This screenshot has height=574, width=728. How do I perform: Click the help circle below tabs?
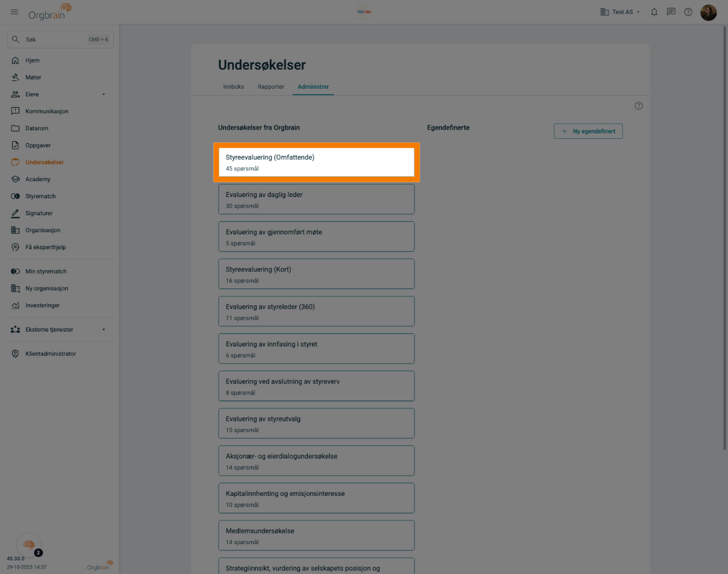[639, 106]
